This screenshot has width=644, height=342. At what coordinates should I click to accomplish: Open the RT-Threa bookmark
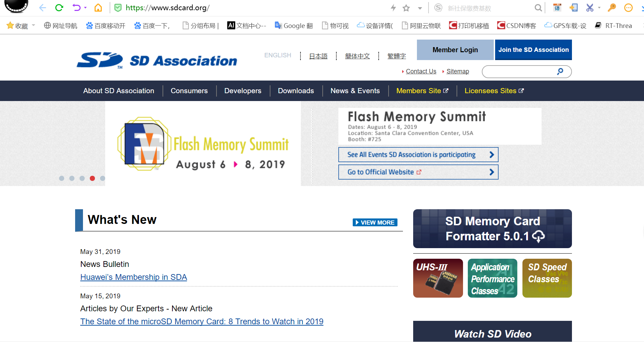tap(613, 26)
